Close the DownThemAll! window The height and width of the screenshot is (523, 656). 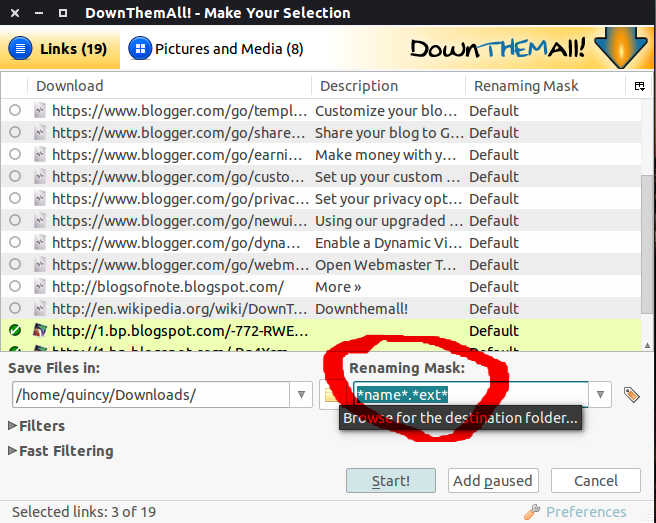tap(15, 13)
